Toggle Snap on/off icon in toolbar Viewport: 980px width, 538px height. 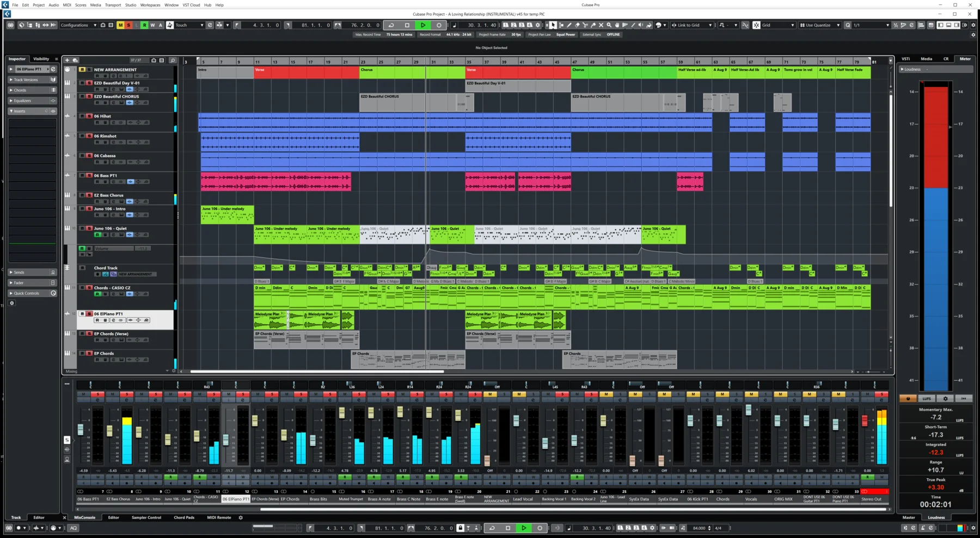(x=756, y=25)
